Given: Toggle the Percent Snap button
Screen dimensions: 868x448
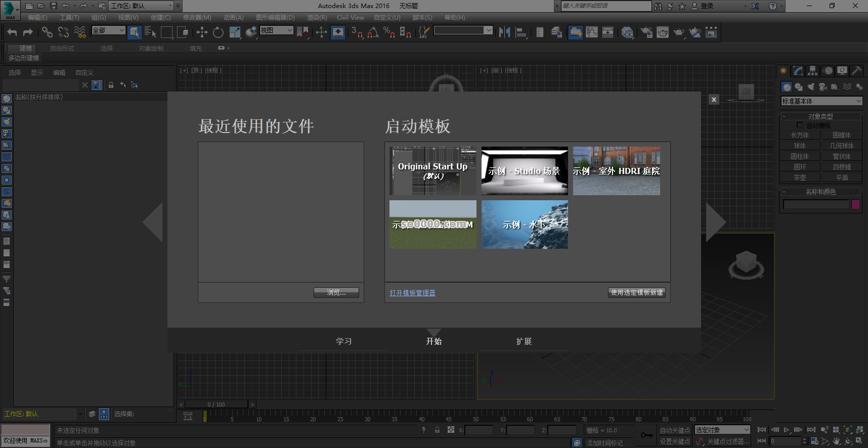Looking at the screenshot, I should (389, 32).
